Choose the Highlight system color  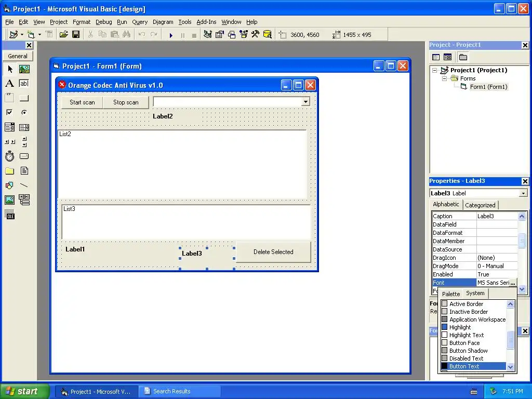point(473,327)
